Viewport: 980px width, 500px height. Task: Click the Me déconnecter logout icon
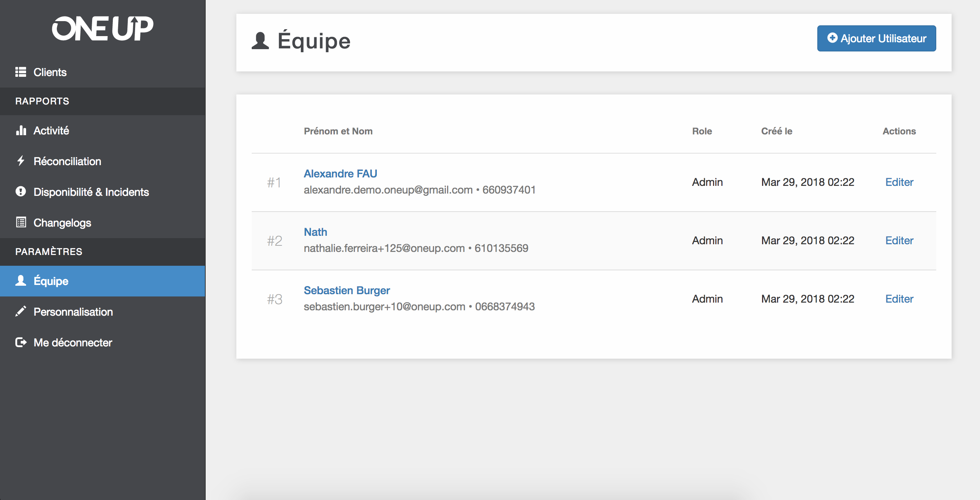pos(21,342)
